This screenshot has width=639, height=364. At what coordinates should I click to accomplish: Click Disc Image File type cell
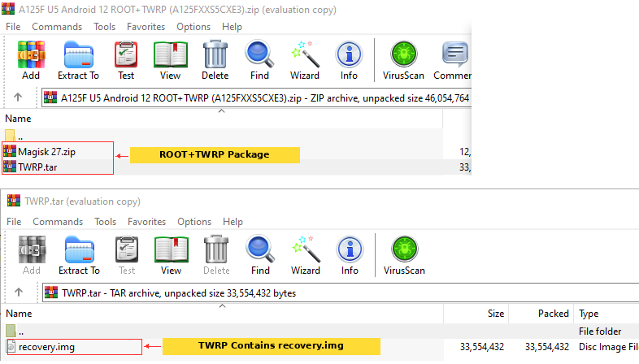[x=608, y=347]
